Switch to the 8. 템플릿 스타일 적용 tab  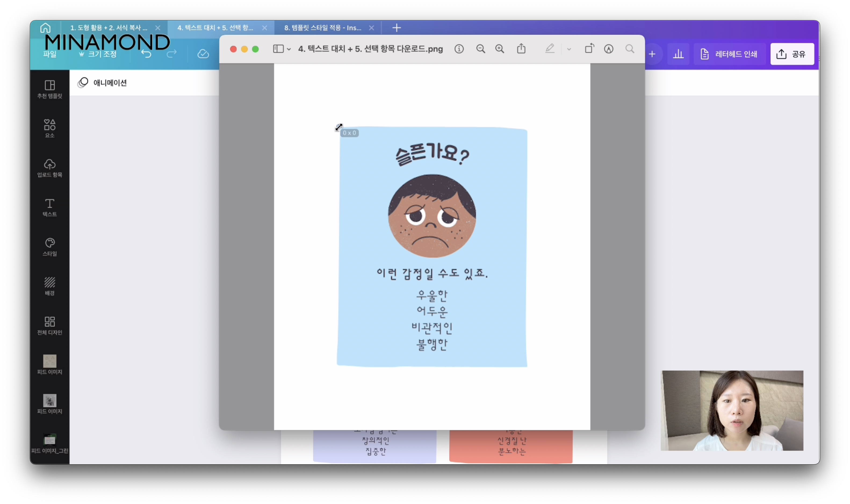pos(323,28)
